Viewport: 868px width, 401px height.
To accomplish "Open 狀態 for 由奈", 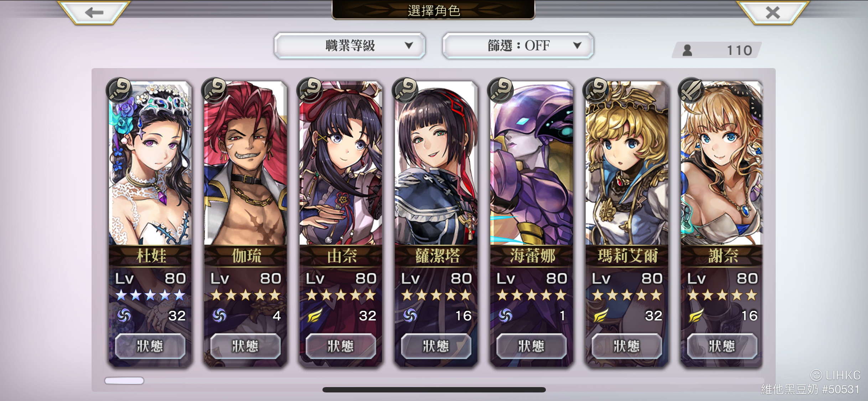I will click(x=341, y=346).
